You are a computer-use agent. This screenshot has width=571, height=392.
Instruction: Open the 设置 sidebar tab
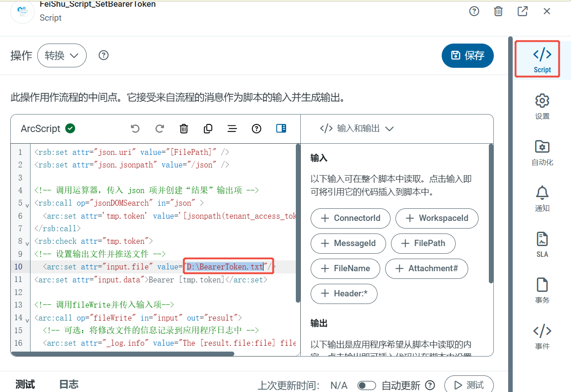(542, 106)
